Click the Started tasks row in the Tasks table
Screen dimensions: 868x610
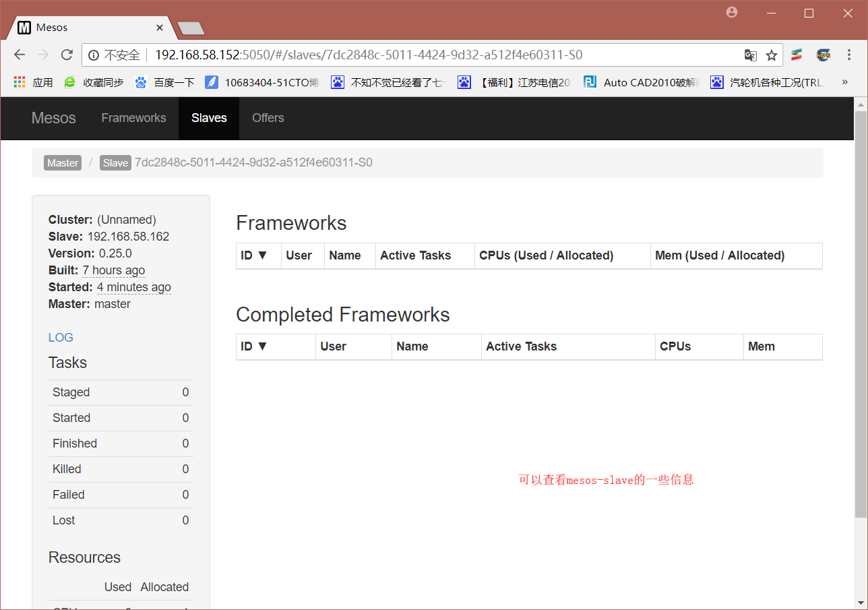coord(121,418)
